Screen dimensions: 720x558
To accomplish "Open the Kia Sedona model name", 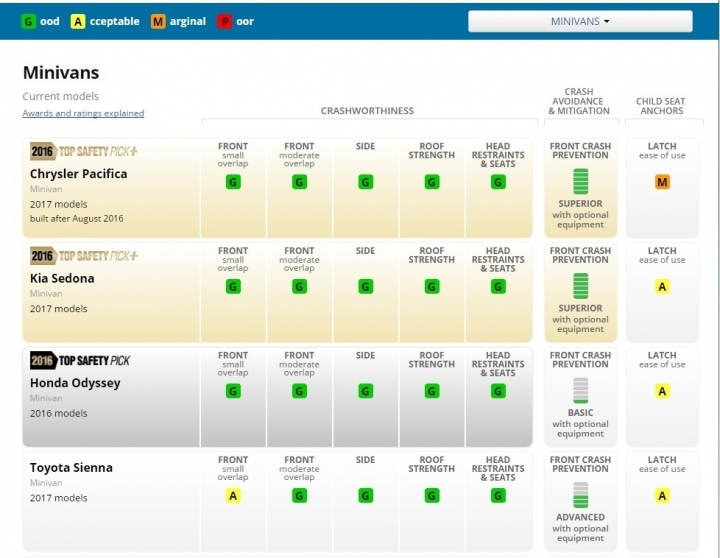I will coord(62,278).
